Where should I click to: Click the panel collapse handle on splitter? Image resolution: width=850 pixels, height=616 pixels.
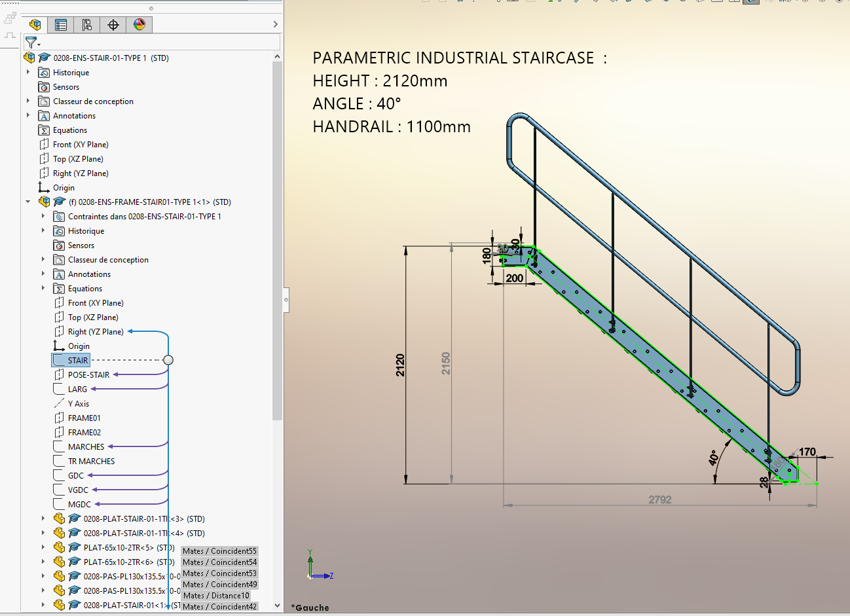286,300
